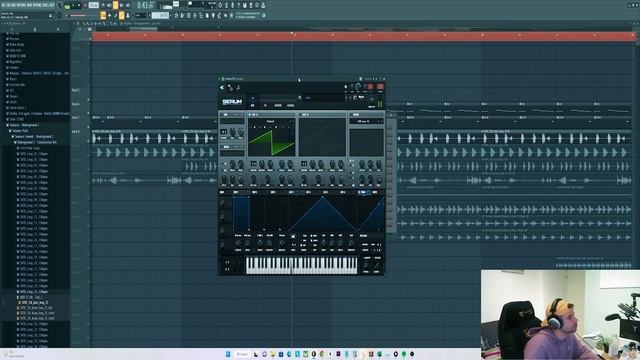Open the Default wavetable selector in OSC A
The image size is (640, 360).
pos(270,121)
